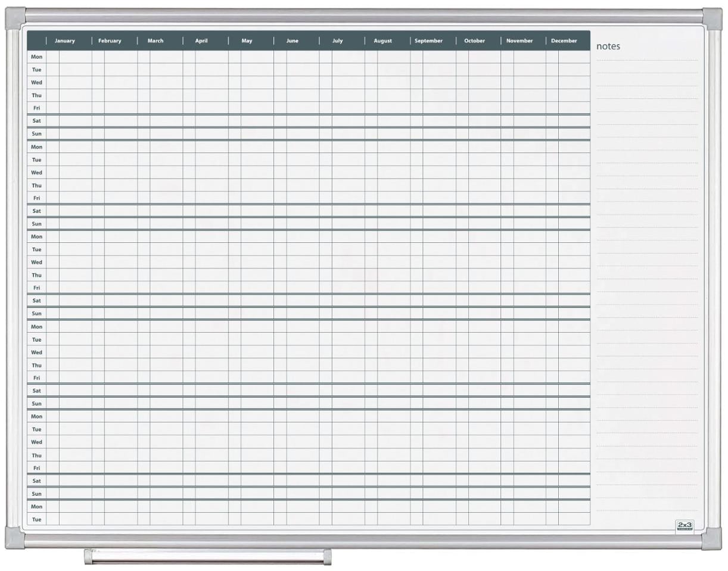Screen dimensions: 728x571
Task: Select the December month header
Action: 564,41
